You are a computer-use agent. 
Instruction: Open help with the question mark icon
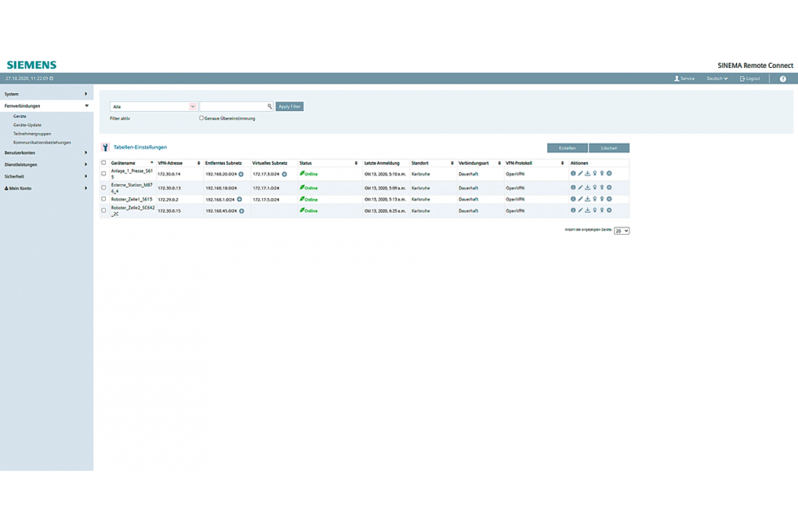tap(783, 78)
